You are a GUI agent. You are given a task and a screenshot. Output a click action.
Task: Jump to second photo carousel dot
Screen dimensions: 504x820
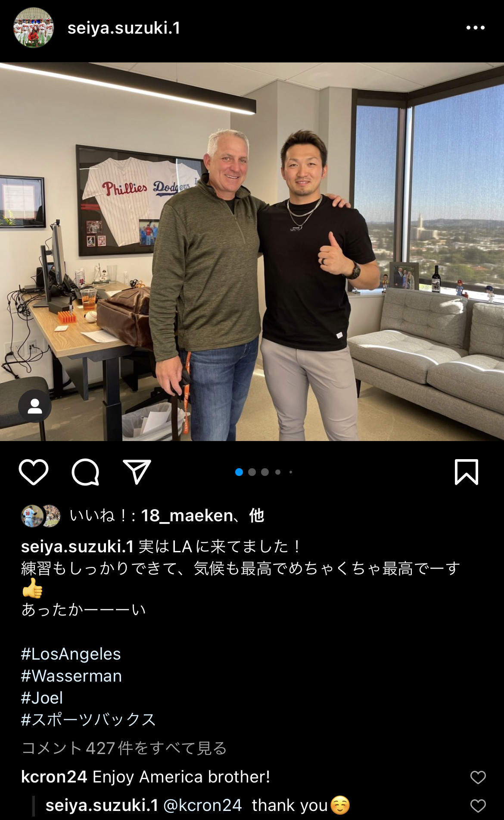(252, 472)
